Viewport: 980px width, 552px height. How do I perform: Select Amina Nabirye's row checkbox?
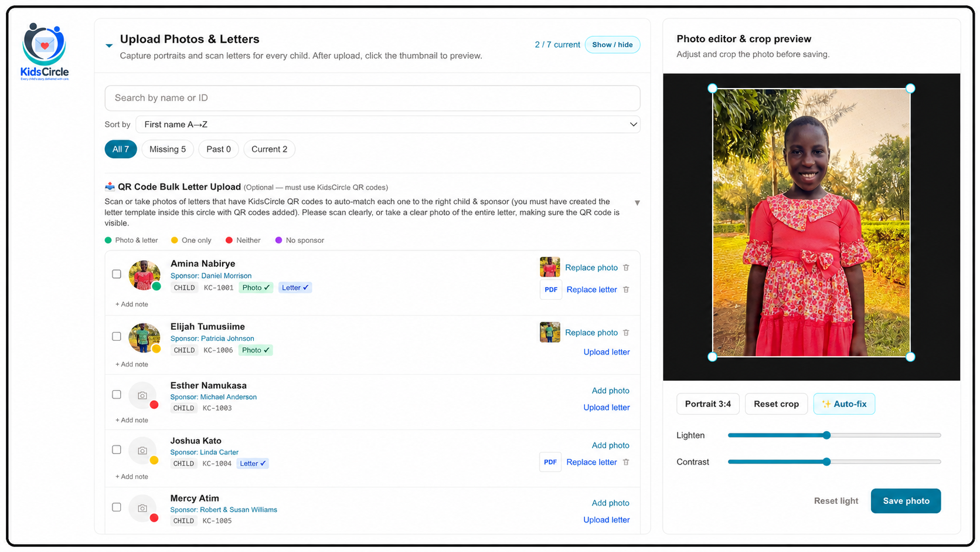click(x=117, y=274)
